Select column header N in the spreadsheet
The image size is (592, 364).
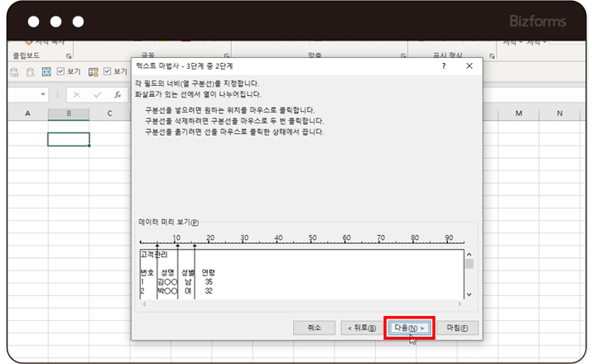560,113
